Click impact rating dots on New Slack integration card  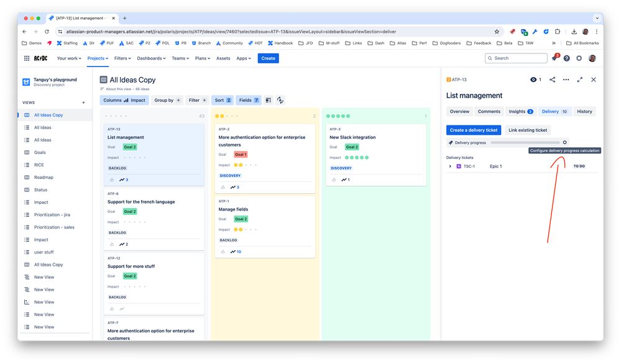[x=356, y=158]
